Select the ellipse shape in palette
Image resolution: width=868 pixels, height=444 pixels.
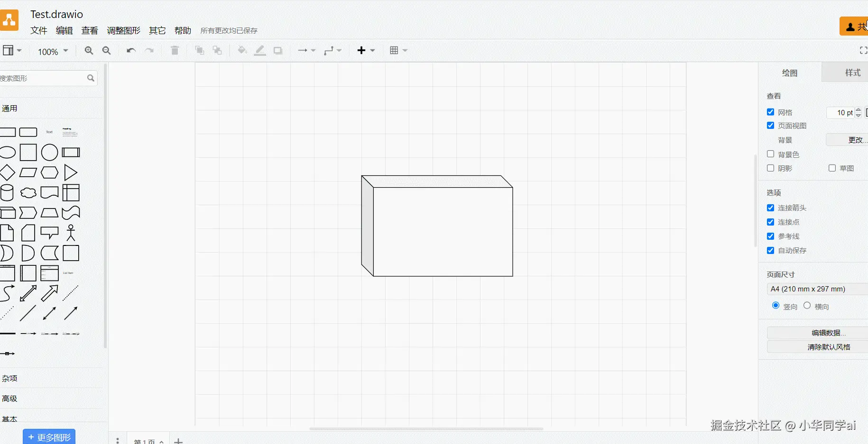[x=7, y=153]
